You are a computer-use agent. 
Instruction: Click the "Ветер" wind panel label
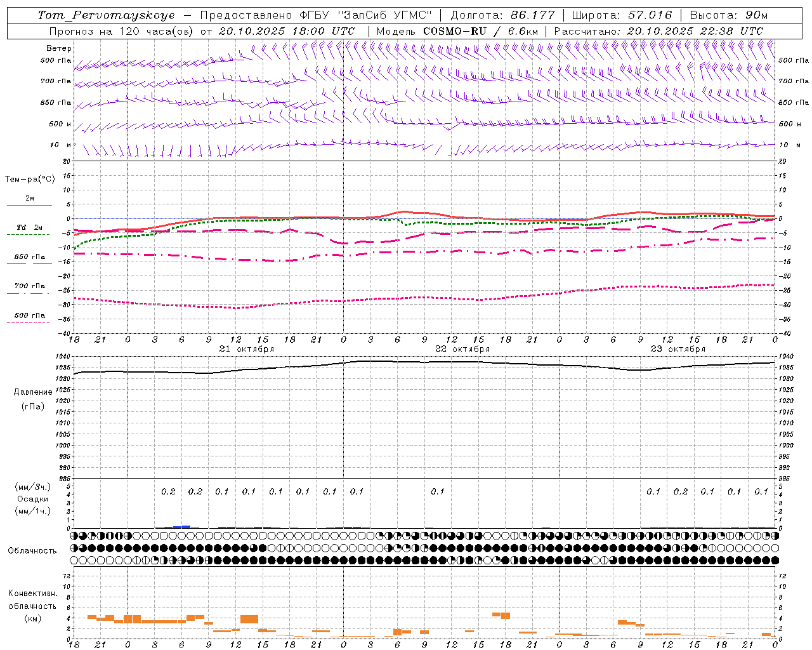[x=59, y=48]
